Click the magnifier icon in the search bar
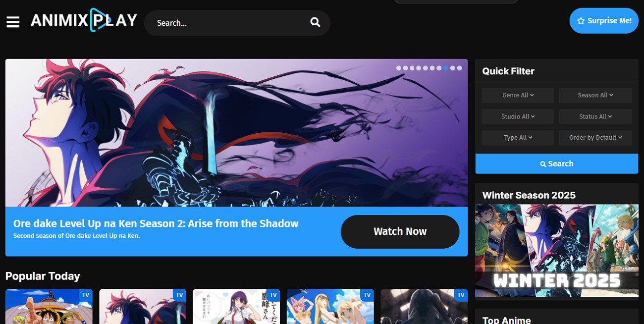The image size is (644, 324). point(315,22)
